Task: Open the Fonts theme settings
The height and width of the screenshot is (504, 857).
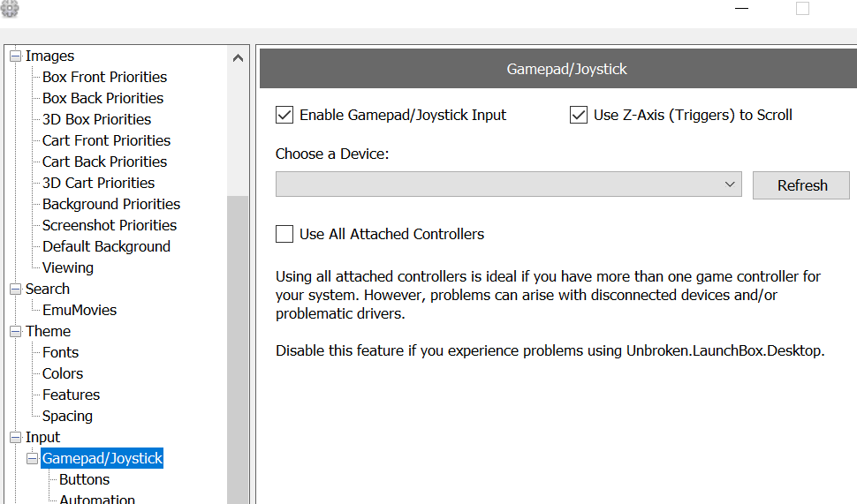Action: tap(61, 353)
